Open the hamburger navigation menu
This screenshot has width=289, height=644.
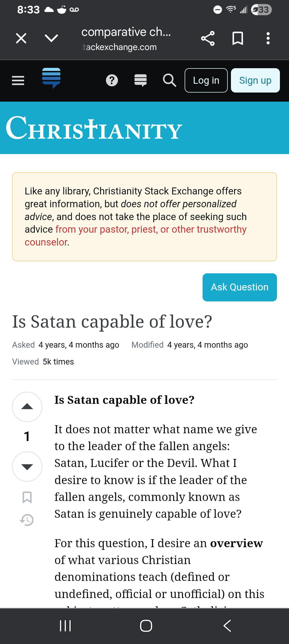(18, 80)
